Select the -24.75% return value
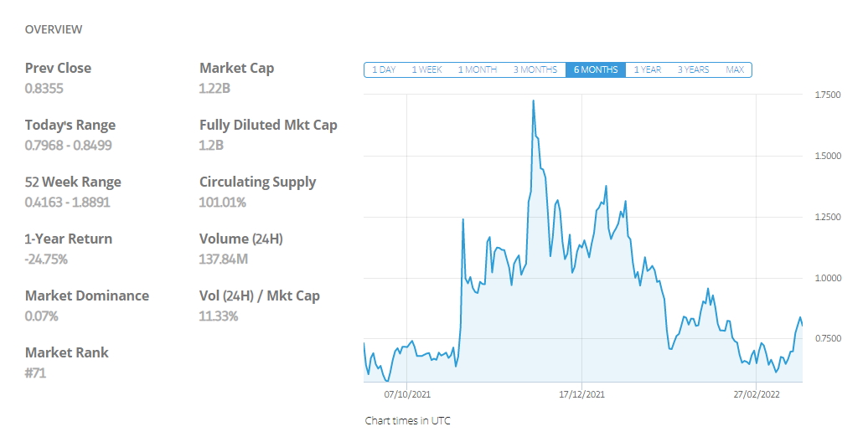 (47, 259)
